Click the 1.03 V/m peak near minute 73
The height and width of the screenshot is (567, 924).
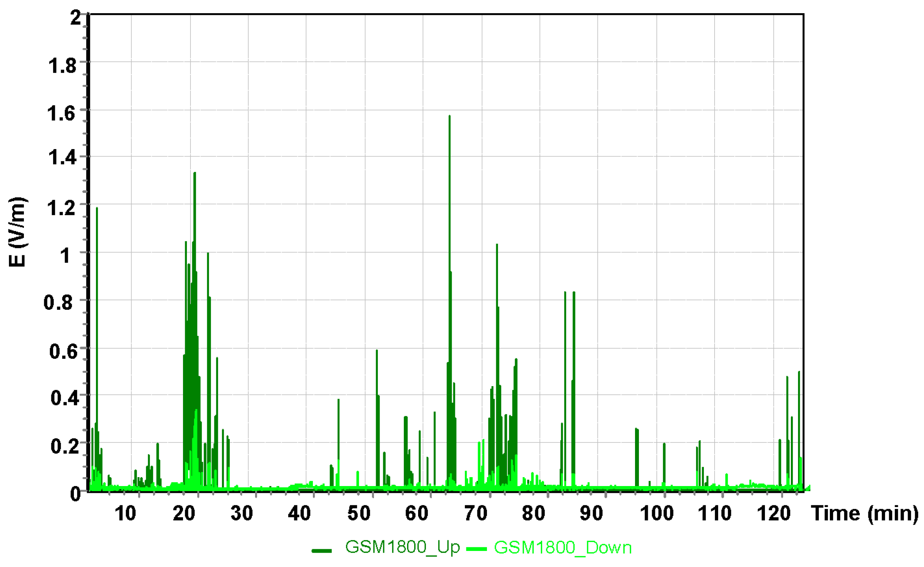[x=497, y=246]
